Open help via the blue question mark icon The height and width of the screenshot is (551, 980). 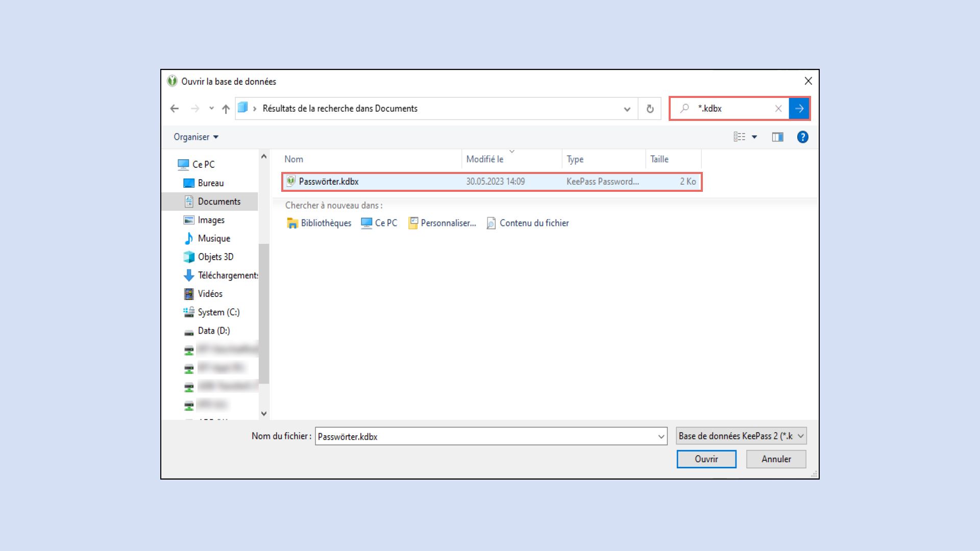click(802, 137)
